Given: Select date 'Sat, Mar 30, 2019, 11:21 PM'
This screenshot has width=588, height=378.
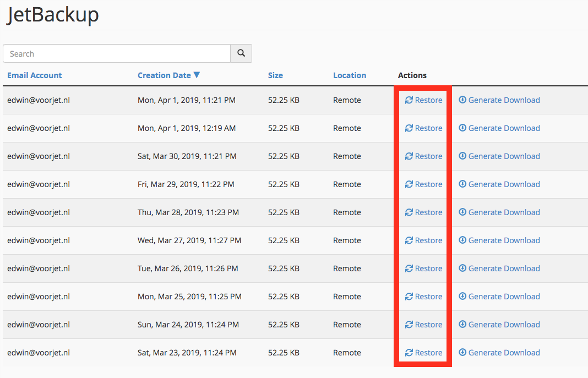Looking at the screenshot, I should click(x=187, y=156).
